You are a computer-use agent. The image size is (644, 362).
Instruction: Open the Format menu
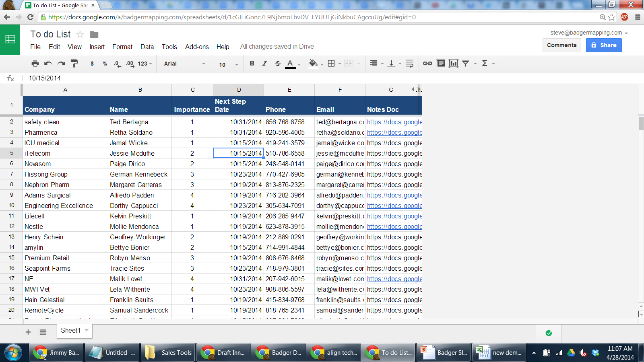click(122, 47)
